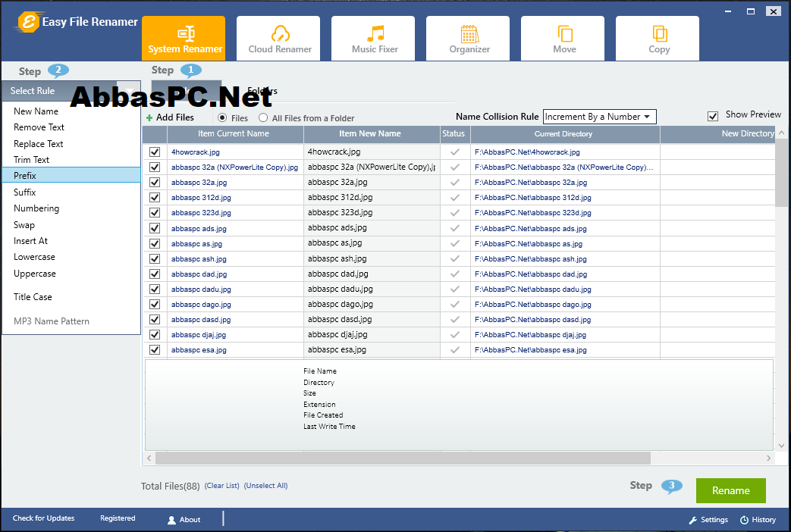This screenshot has width=791, height=532.
Task: Click the Clear List link
Action: pyautogui.click(x=222, y=486)
